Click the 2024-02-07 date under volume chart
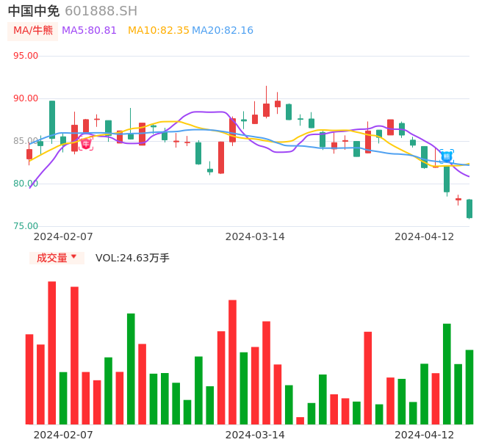The width and height of the screenshot is (504, 445). [x=63, y=435]
